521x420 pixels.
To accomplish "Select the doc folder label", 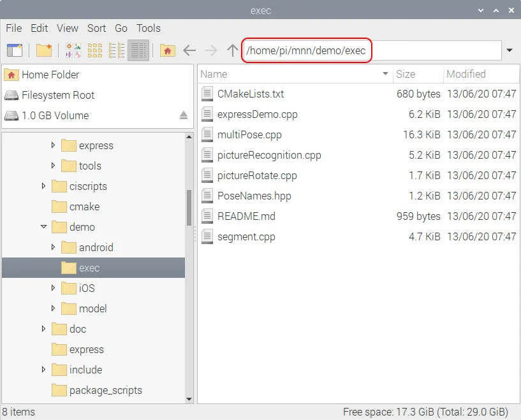I will pos(78,329).
